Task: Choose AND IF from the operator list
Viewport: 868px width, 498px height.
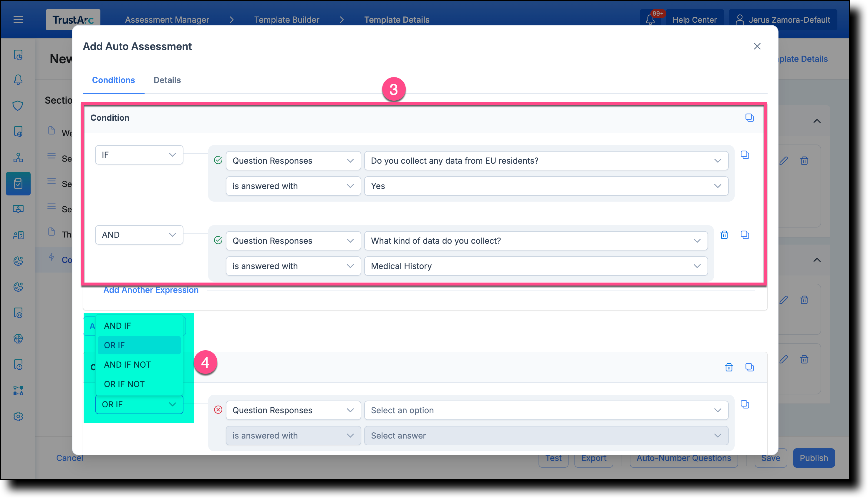Action: pyautogui.click(x=139, y=326)
